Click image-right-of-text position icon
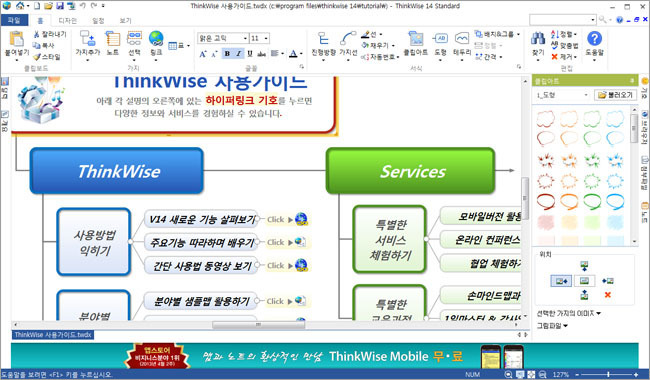The width and height of the screenshot is (650, 380). click(x=608, y=281)
